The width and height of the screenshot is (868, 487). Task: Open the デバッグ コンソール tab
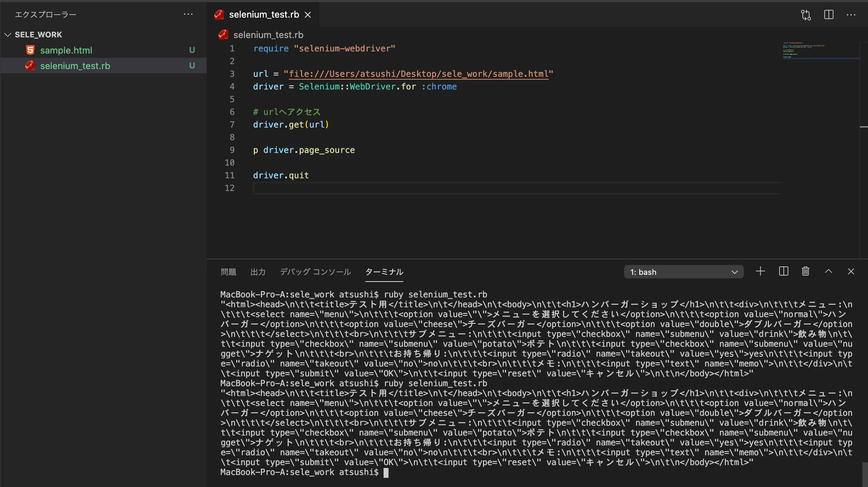coord(315,272)
